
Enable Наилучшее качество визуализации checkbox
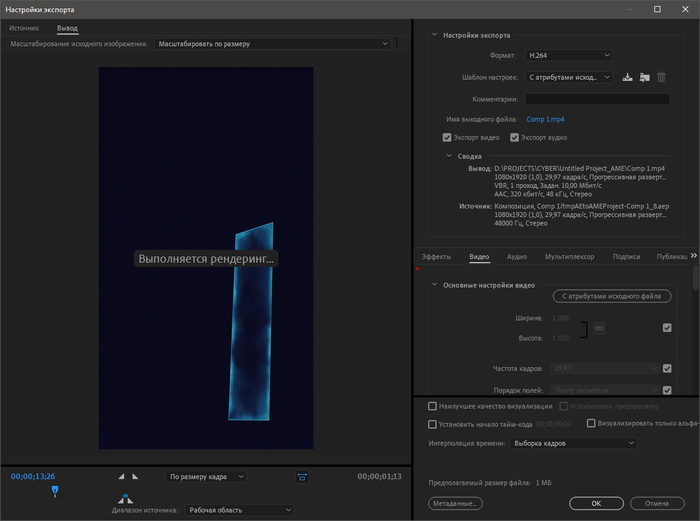click(x=432, y=407)
